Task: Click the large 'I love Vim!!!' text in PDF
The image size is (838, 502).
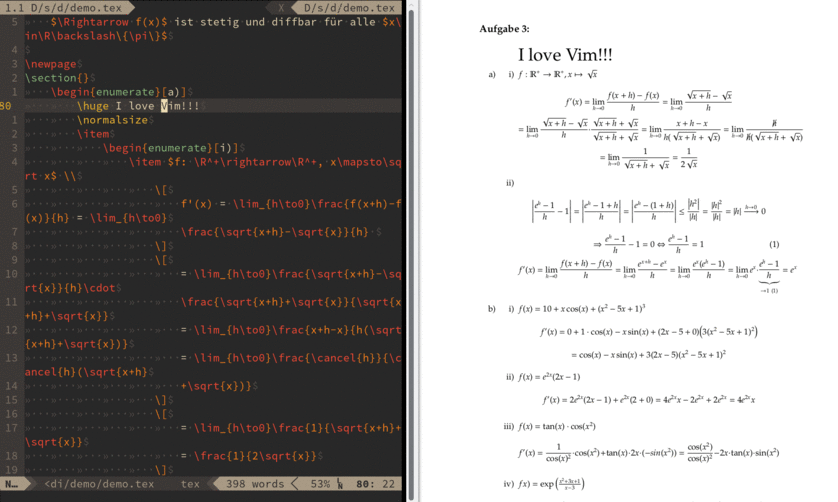Action: click(564, 55)
